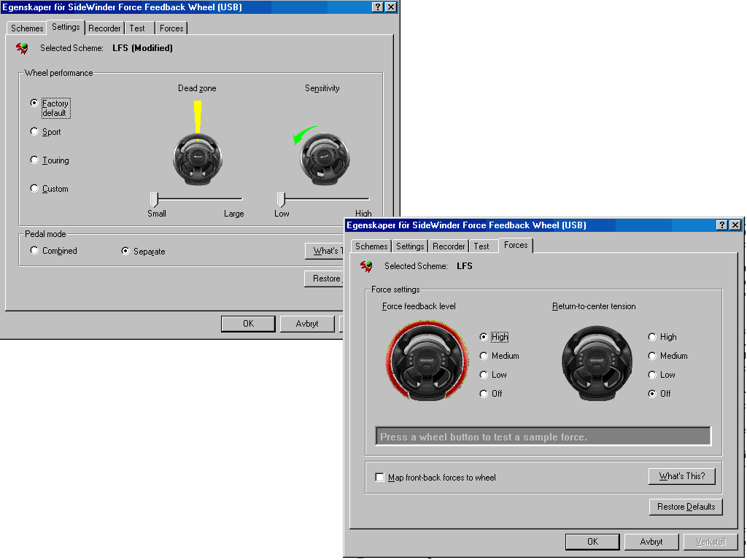The image size is (747, 560).
Task: Switch to Settings tab in Forces window
Action: point(410,246)
